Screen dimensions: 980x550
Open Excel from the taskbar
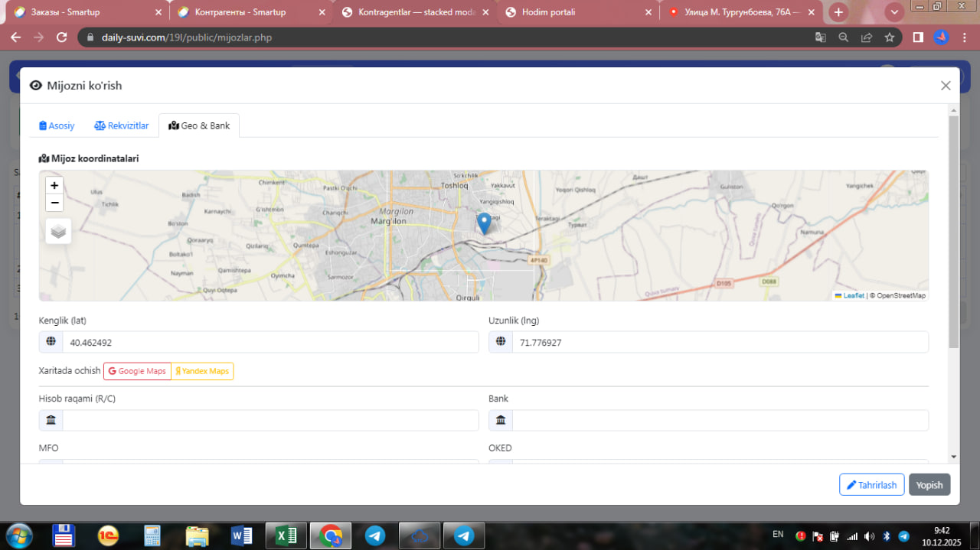pyautogui.click(x=287, y=535)
